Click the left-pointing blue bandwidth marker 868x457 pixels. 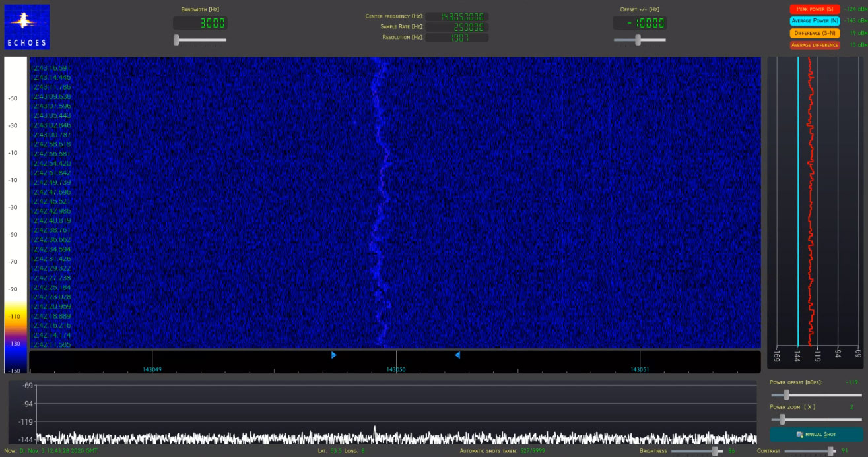point(457,355)
